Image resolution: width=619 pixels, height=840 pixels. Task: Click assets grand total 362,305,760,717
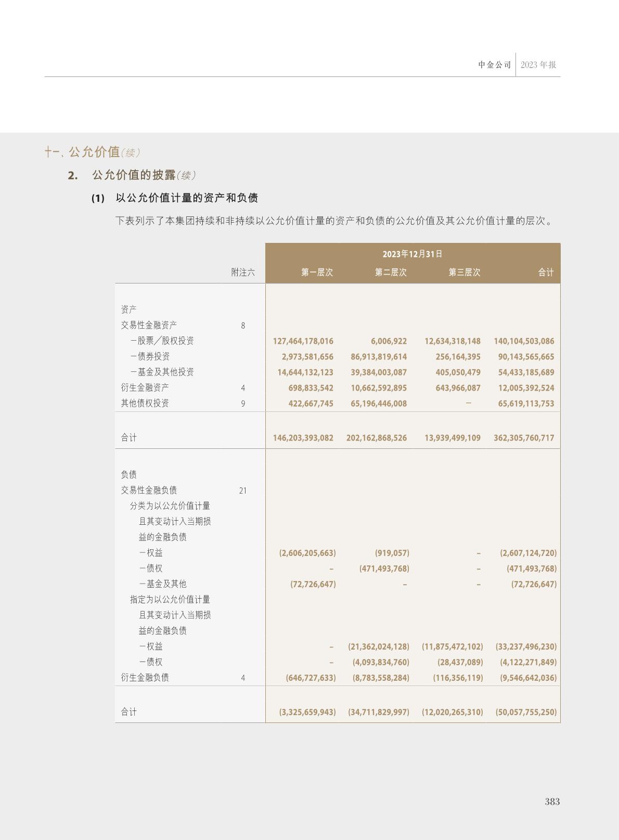click(524, 438)
